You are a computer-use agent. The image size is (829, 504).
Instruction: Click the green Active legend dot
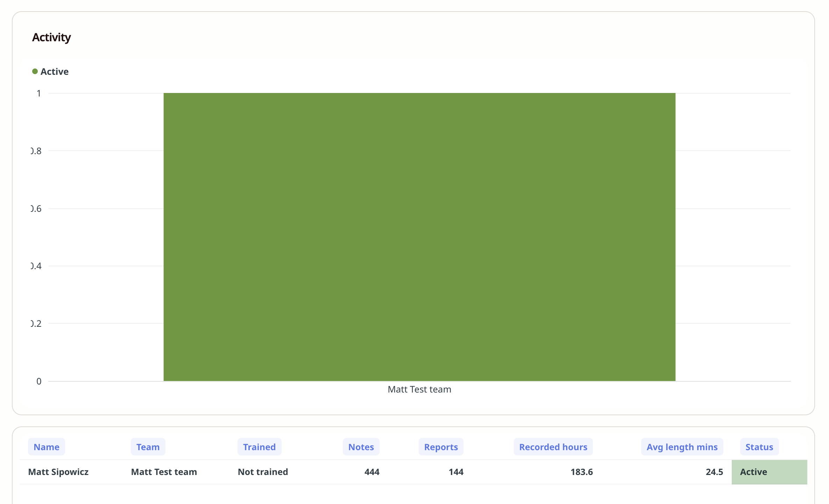35,71
